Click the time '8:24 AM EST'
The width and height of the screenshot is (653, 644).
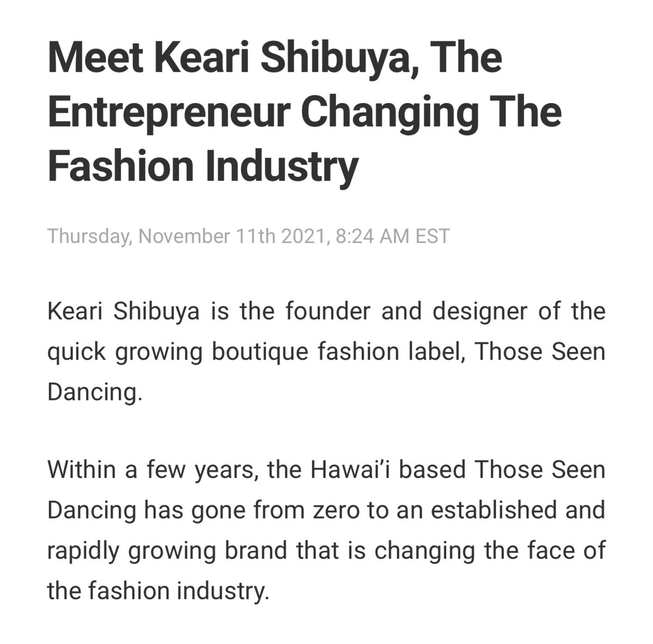pyautogui.click(x=393, y=237)
